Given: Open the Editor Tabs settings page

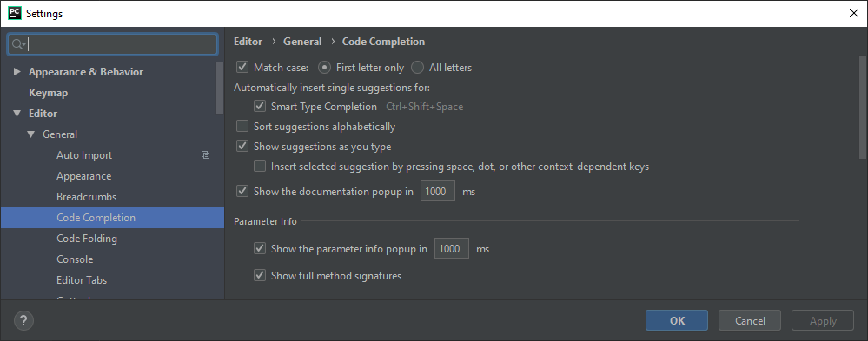Looking at the screenshot, I should (x=82, y=280).
